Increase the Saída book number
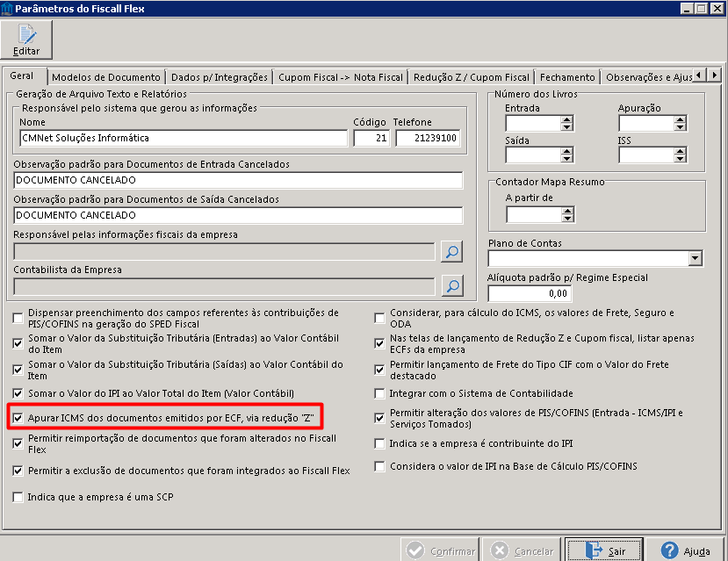Viewport: 728px width, 561px height. point(566,151)
